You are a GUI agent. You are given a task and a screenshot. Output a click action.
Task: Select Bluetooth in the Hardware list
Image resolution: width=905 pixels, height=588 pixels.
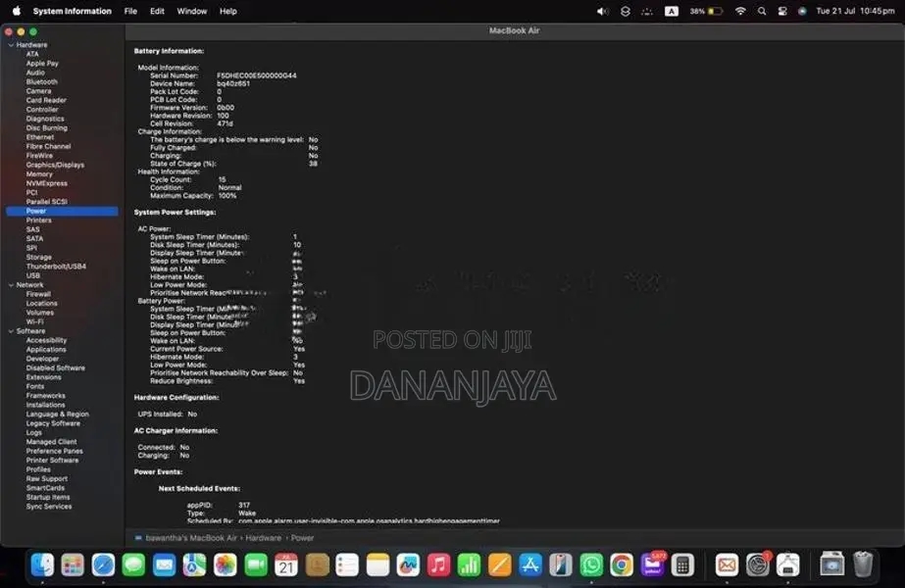[x=41, y=82]
